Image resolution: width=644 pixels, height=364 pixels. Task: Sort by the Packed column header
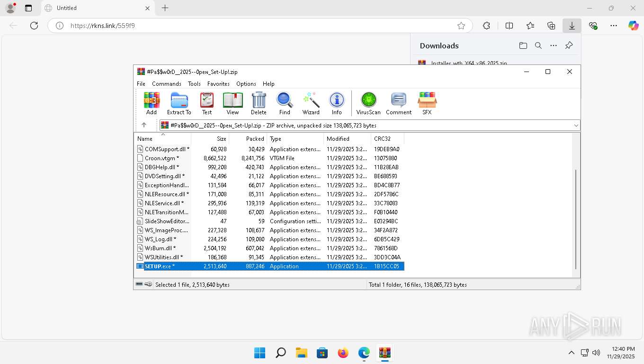pyautogui.click(x=248, y=139)
